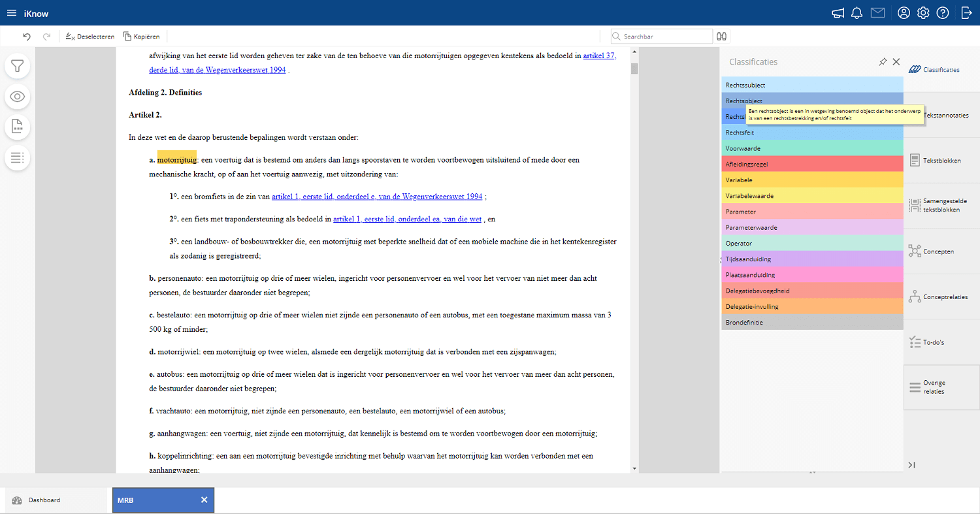This screenshot has height=514, width=980.
Task: Click the logout icon in header
Action: [967, 13]
